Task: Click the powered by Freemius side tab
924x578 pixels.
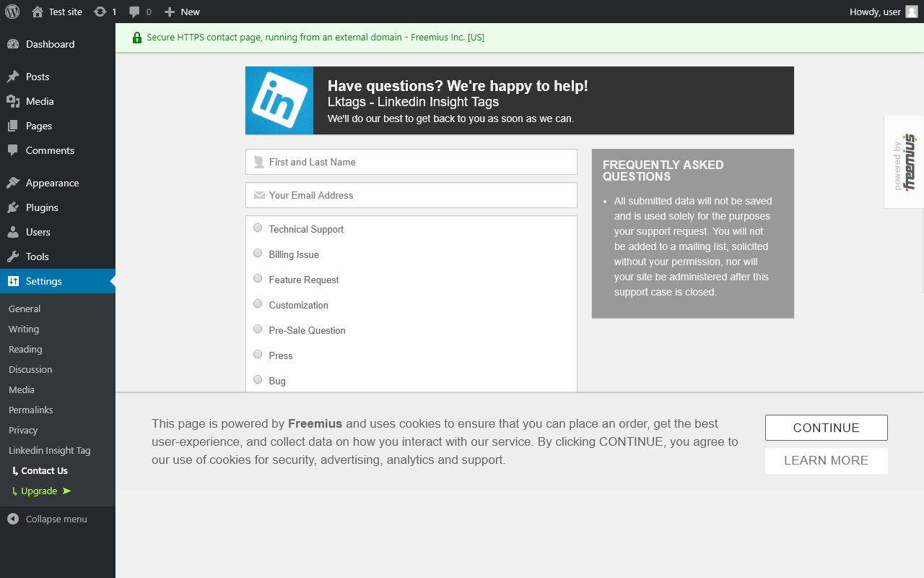Action: [x=904, y=162]
